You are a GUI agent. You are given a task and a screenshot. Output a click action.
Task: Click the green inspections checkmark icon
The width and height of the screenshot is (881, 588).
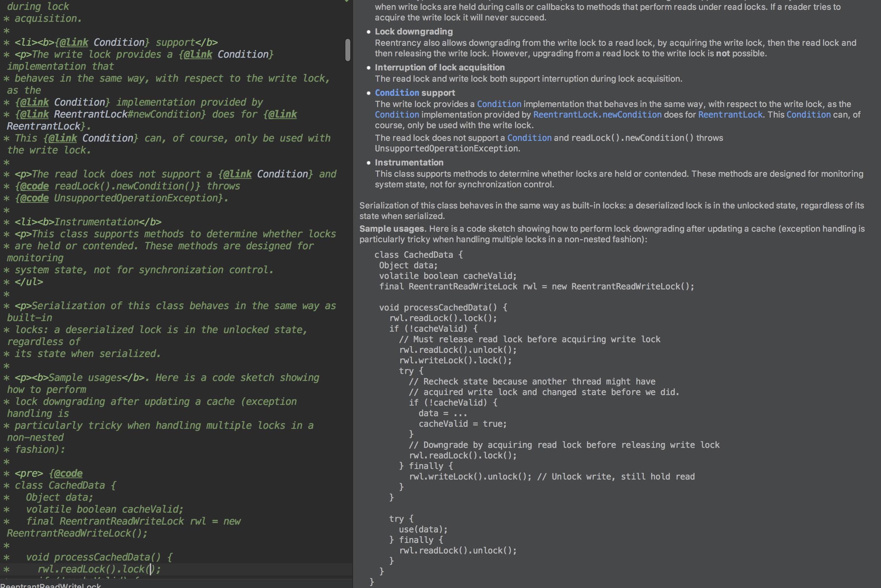pyautogui.click(x=346, y=1)
